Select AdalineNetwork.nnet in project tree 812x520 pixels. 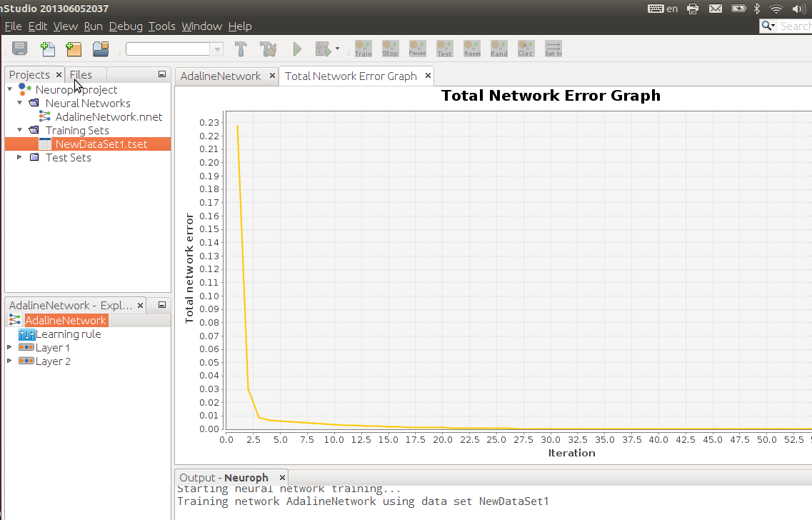point(109,116)
